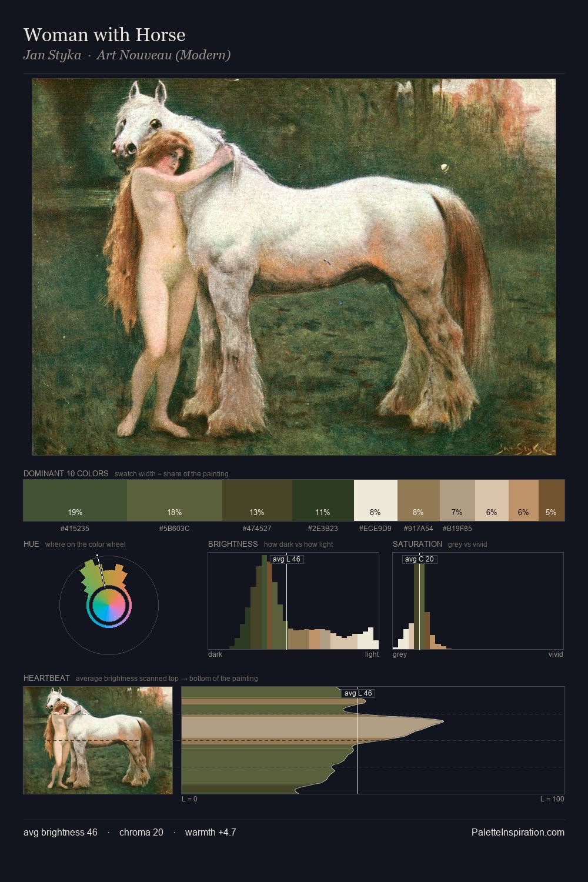588x882 pixels.
Task: Click the DOMINANT 10 COLORS heading
Action: click(x=66, y=473)
